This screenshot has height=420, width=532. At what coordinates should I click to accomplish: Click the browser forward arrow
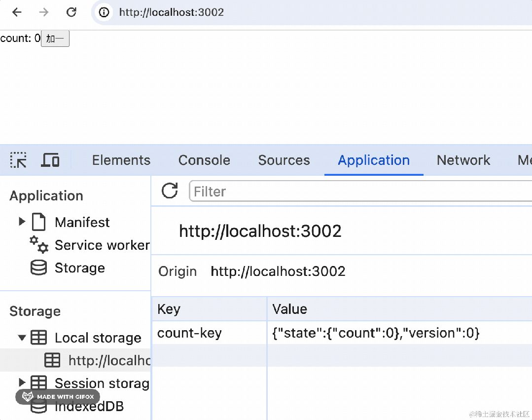44,12
